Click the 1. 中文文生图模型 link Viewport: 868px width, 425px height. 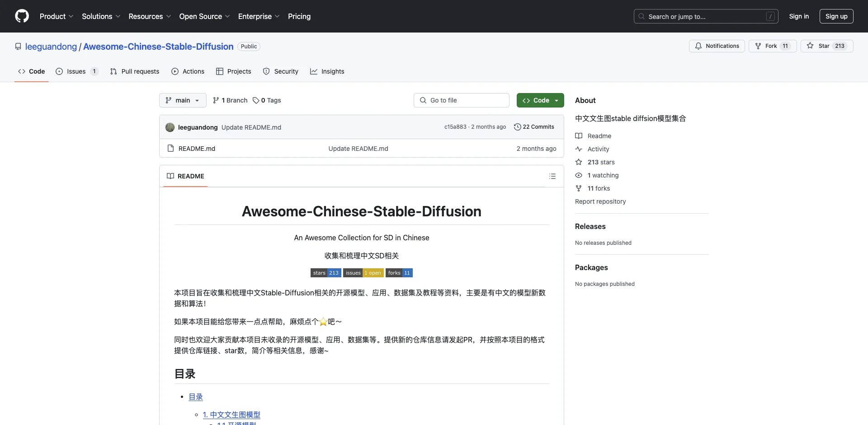(x=231, y=415)
